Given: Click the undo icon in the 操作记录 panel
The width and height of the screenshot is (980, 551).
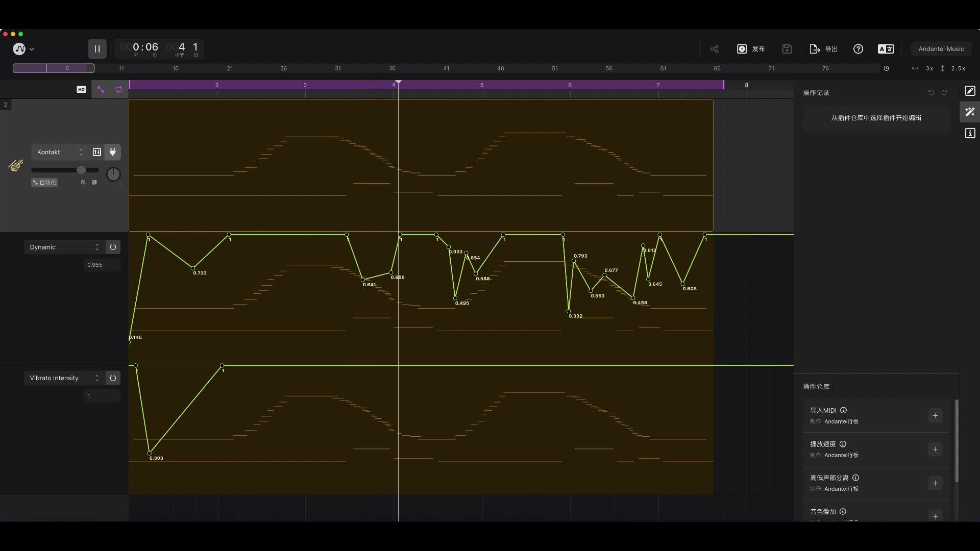Looking at the screenshot, I should tap(930, 92).
